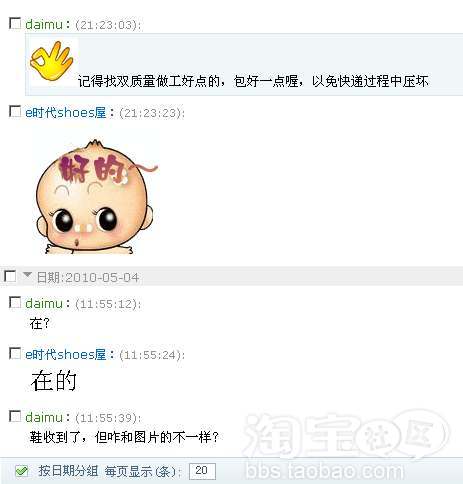Click the 日期:2010-05-04 header label
Screen dimensions: 463x484
click(88, 277)
